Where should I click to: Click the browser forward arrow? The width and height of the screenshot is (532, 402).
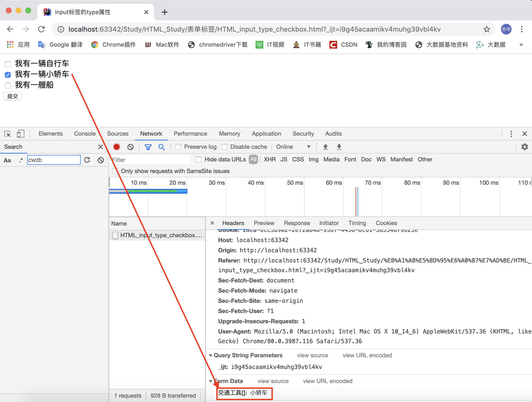coord(26,29)
